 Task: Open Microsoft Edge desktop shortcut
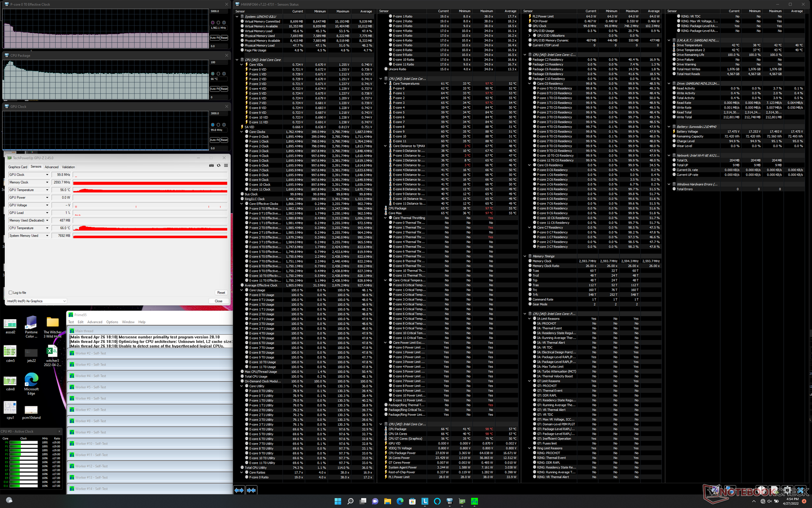pos(31,380)
